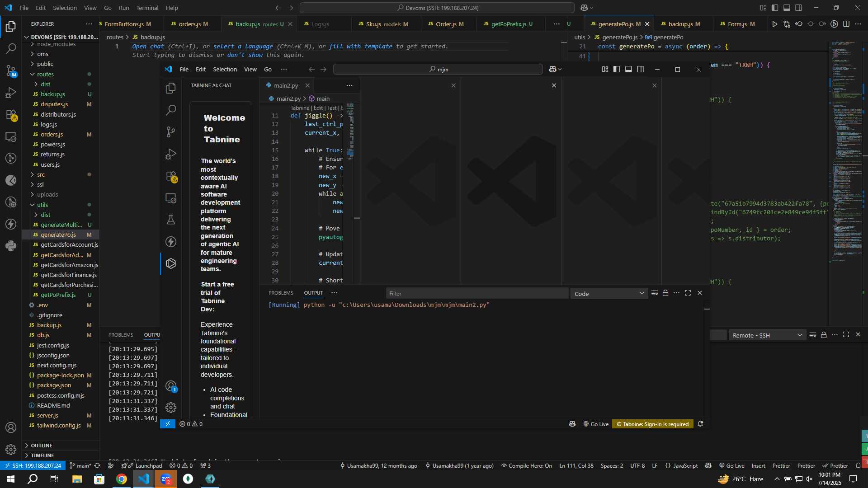Go back in mjm window navigation
This screenshot has height=488, width=868.
click(311, 69)
